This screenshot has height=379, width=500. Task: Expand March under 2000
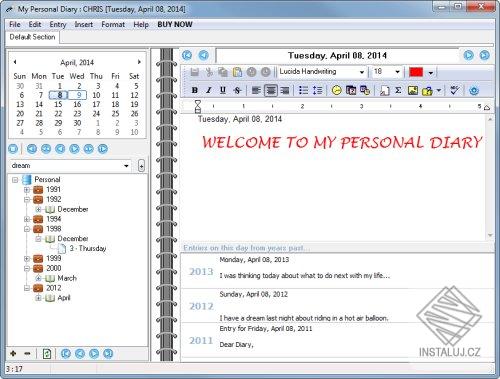[38, 278]
